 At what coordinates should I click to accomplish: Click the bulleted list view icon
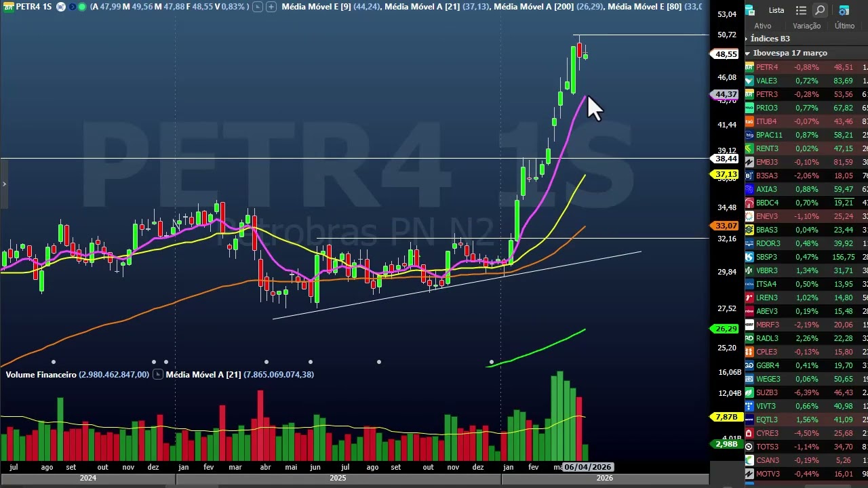[801, 10]
